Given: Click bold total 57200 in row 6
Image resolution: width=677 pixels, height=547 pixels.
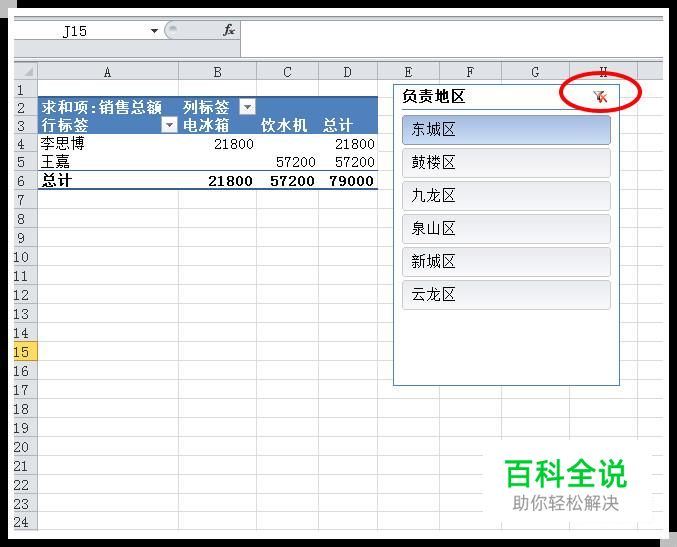Looking at the screenshot, I should 288,180.
